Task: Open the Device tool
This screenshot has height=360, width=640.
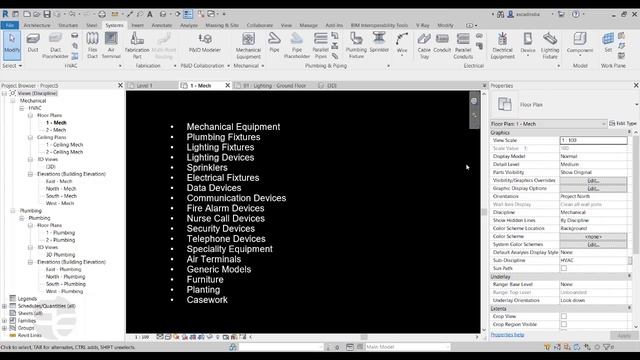Action: (x=528, y=44)
